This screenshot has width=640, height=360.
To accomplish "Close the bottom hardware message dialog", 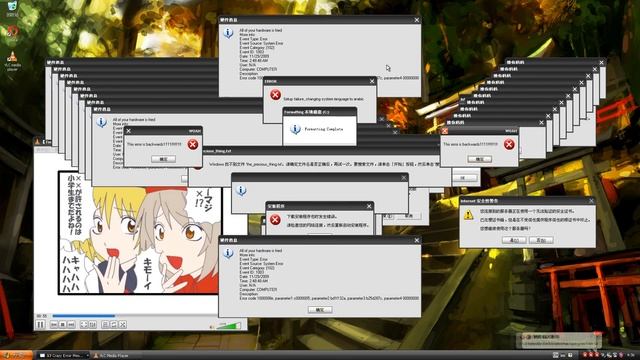I will pyautogui.click(x=416, y=240).
